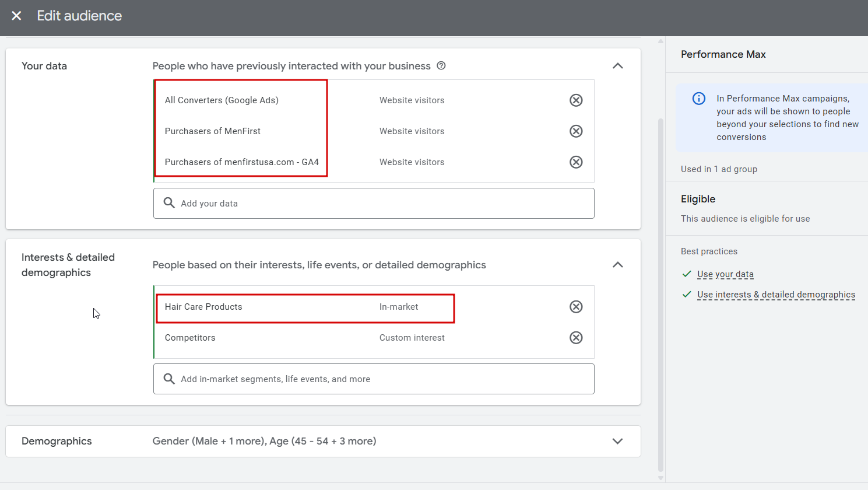The image size is (868, 490).
Task: Click the Demographics gender and age summary
Action: pos(264,441)
